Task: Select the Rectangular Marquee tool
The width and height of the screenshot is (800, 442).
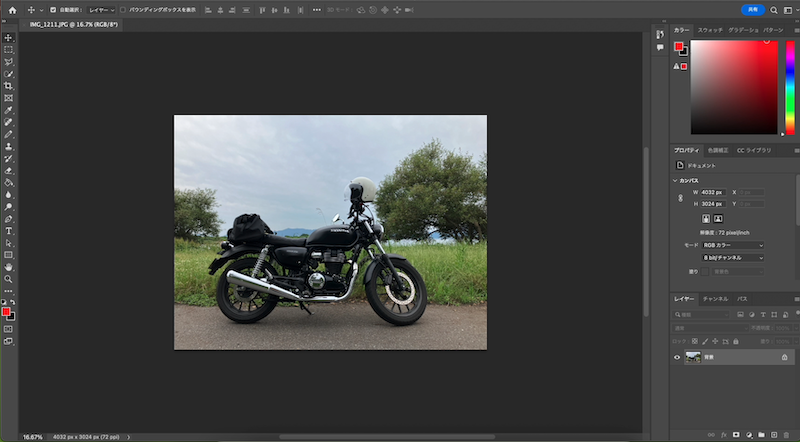Action: pos(8,50)
